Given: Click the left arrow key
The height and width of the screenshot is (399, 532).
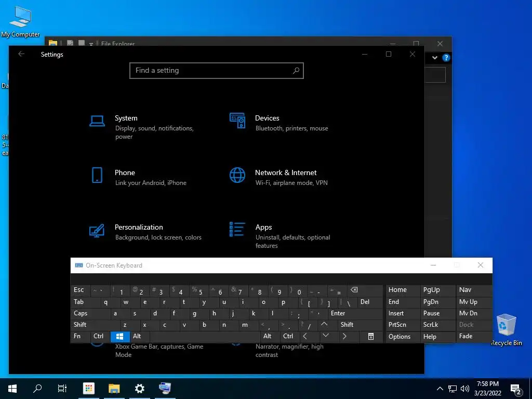Looking at the screenshot, I should tap(310, 336).
